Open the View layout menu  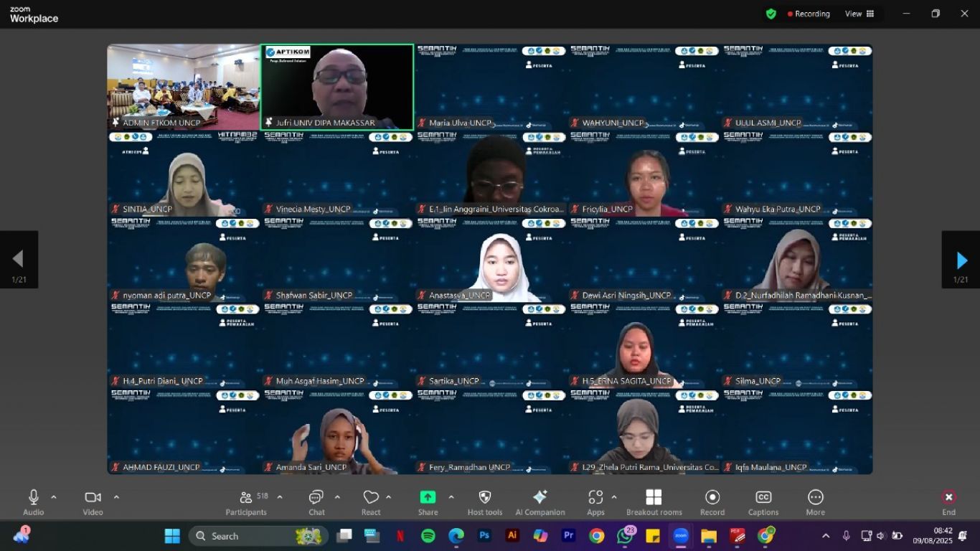[859, 14]
